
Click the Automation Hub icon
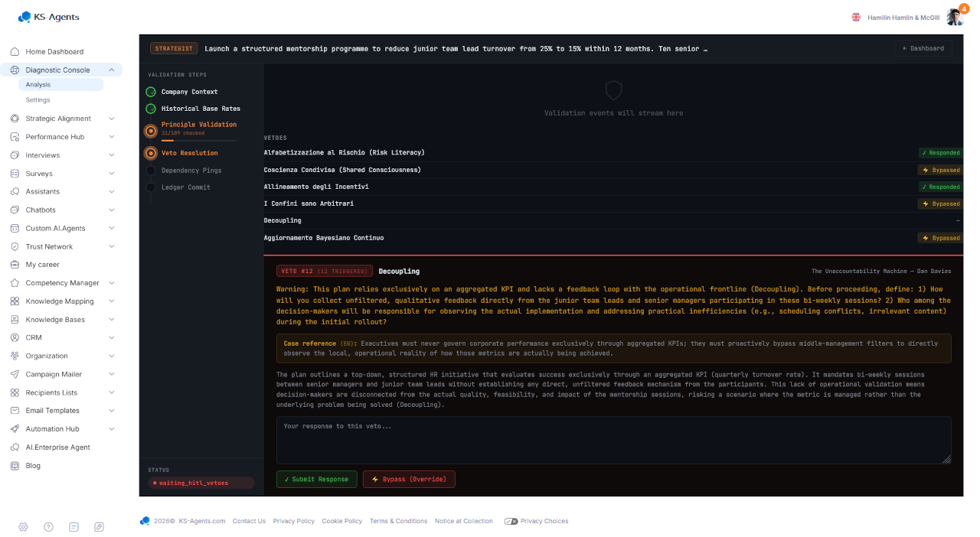[15, 429]
